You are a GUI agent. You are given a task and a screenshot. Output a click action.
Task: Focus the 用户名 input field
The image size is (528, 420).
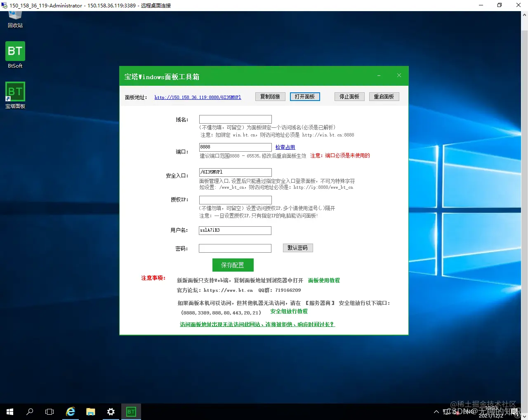coord(235,230)
